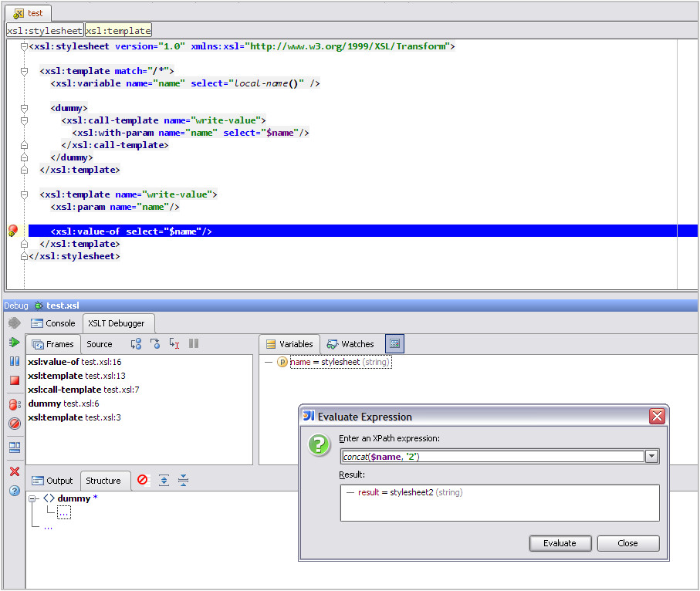This screenshot has height=591, width=700.
Task: Open the XPath expression history dropdown
Action: (652, 457)
